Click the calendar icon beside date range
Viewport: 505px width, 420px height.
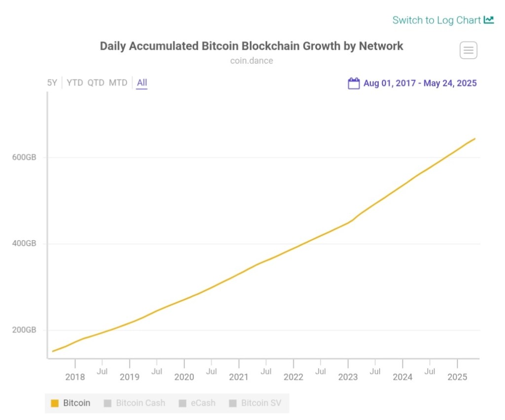click(x=354, y=83)
